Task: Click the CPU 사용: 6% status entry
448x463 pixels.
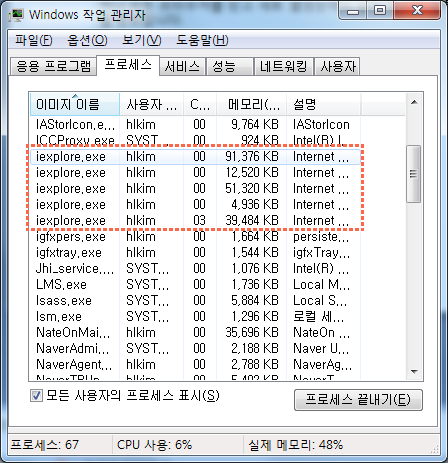Action: (x=155, y=445)
